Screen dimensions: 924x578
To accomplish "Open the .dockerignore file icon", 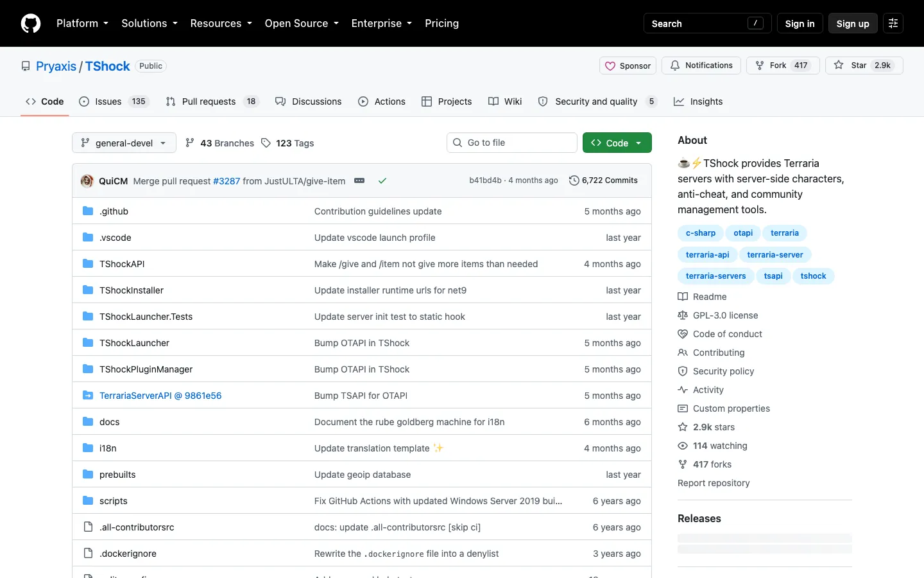I will [88, 554].
